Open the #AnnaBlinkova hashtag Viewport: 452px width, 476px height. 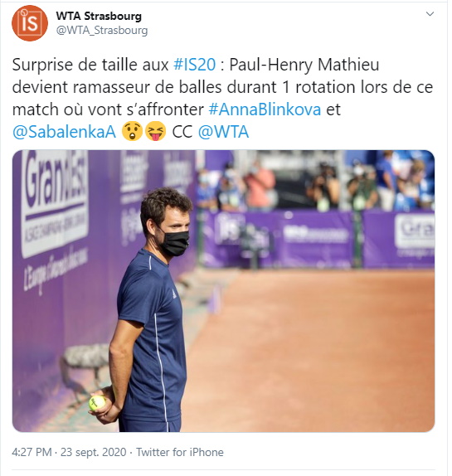[265, 109]
